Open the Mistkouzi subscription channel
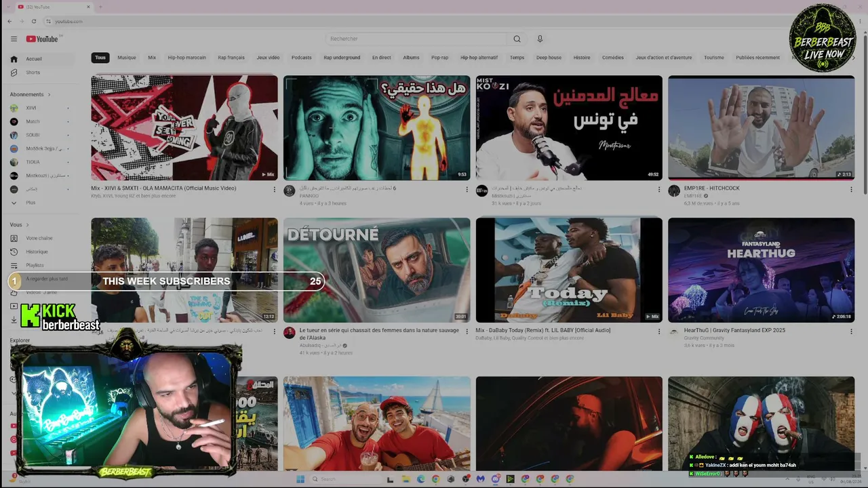868x488 pixels. (x=41, y=176)
